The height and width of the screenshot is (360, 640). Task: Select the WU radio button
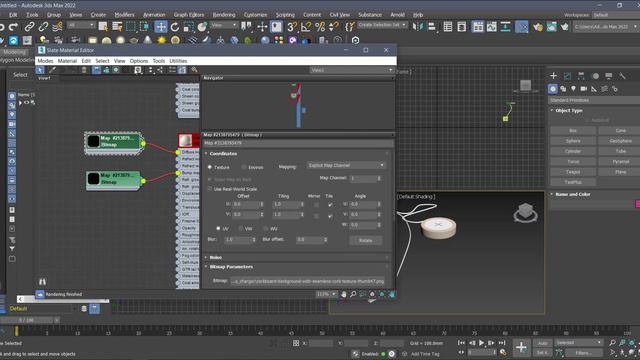coord(266,229)
